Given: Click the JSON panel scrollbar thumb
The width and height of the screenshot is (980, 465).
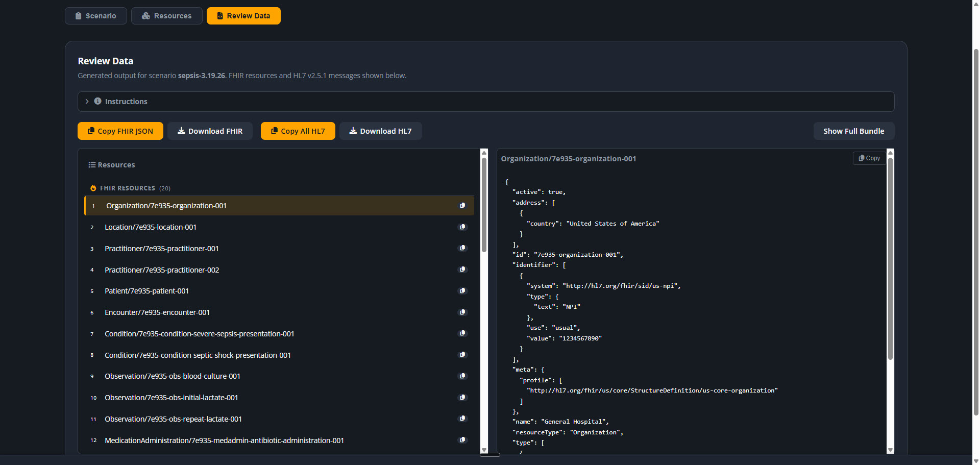Looking at the screenshot, I should (x=890, y=258).
